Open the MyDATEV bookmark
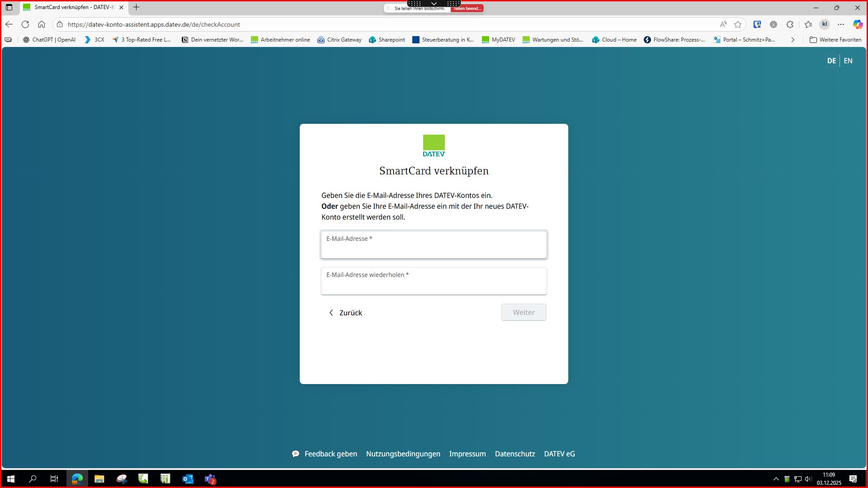The width and height of the screenshot is (868, 488). 499,40
